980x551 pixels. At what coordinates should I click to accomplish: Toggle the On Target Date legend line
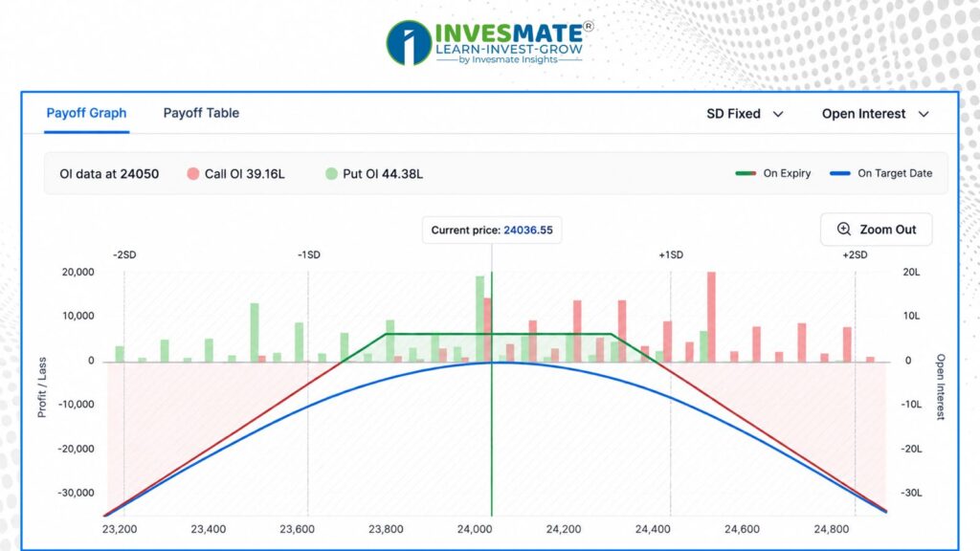click(840, 174)
